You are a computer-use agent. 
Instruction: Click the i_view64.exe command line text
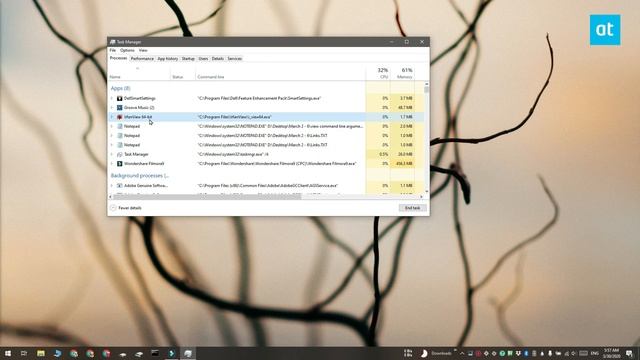coord(235,117)
